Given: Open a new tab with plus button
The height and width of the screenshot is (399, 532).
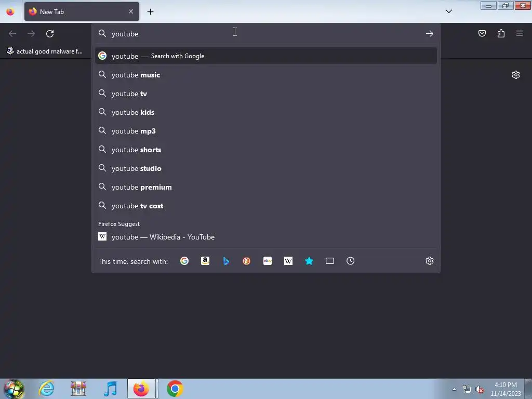Looking at the screenshot, I should point(150,12).
